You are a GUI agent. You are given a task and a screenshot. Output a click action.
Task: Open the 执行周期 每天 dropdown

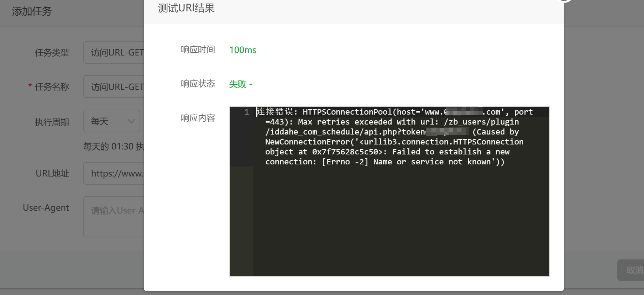[x=111, y=121]
